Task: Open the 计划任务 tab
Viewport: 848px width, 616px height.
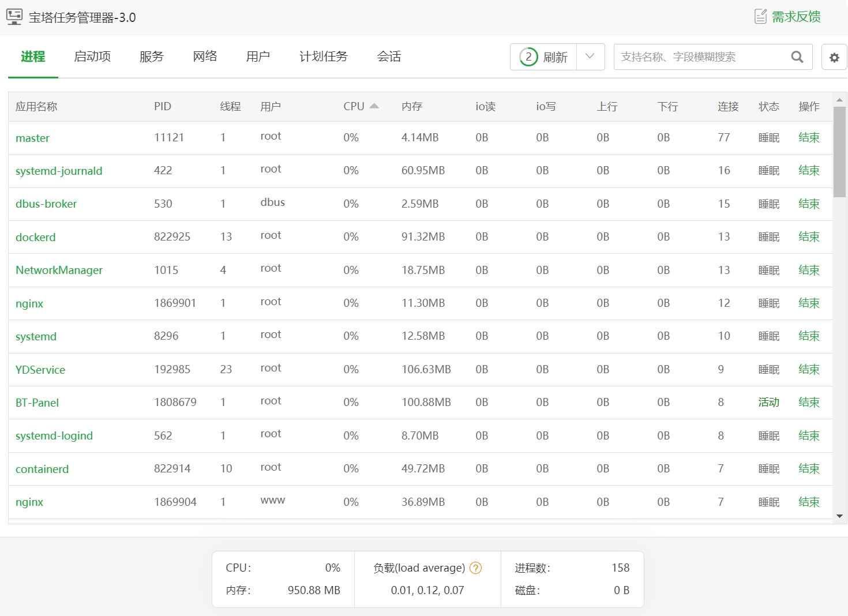Action: (323, 57)
